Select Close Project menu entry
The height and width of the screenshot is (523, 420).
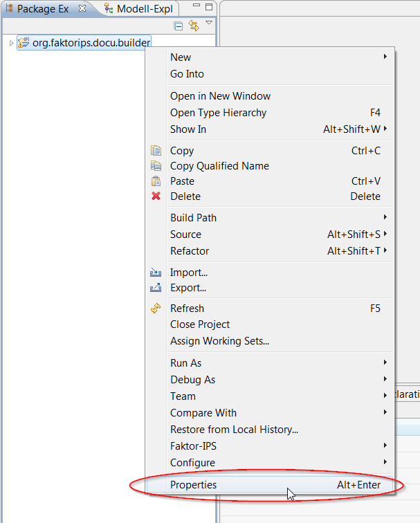point(200,324)
